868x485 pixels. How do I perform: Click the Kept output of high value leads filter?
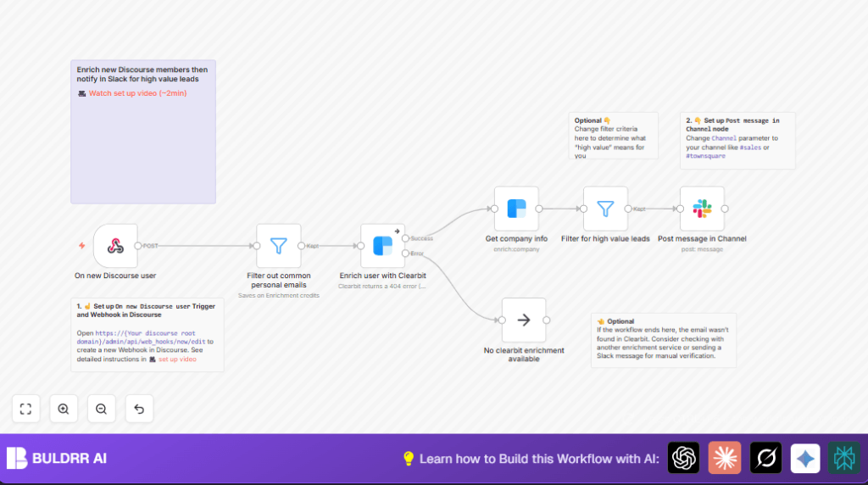pos(628,209)
